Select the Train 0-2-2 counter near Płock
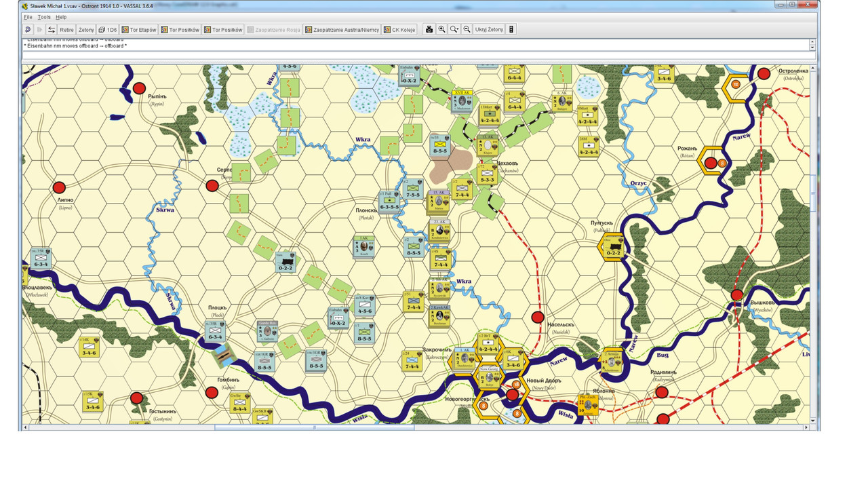This screenshot has height=479, width=868. (x=285, y=261)
